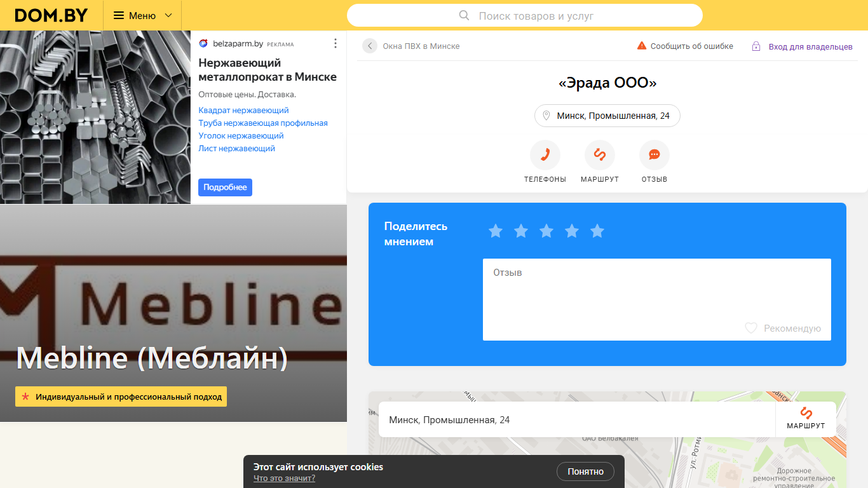Viewport: 868px width, 488px height.
Task: Open the hamburger Меню icon
Action: 119,15
